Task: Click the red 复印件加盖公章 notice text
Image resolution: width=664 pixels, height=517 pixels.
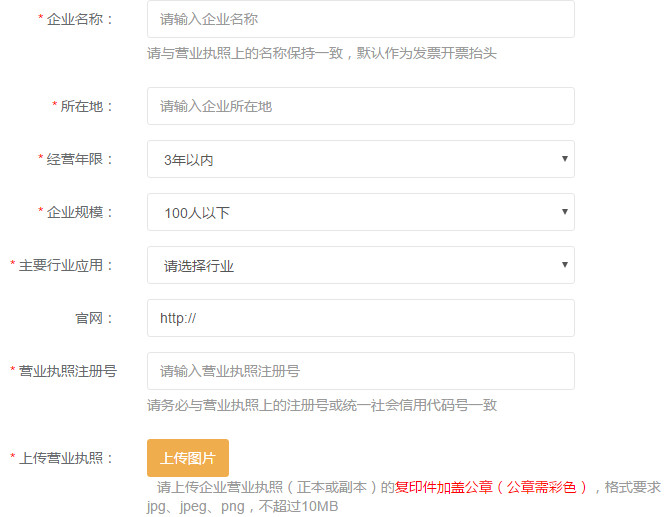Action: coord(492,488)
